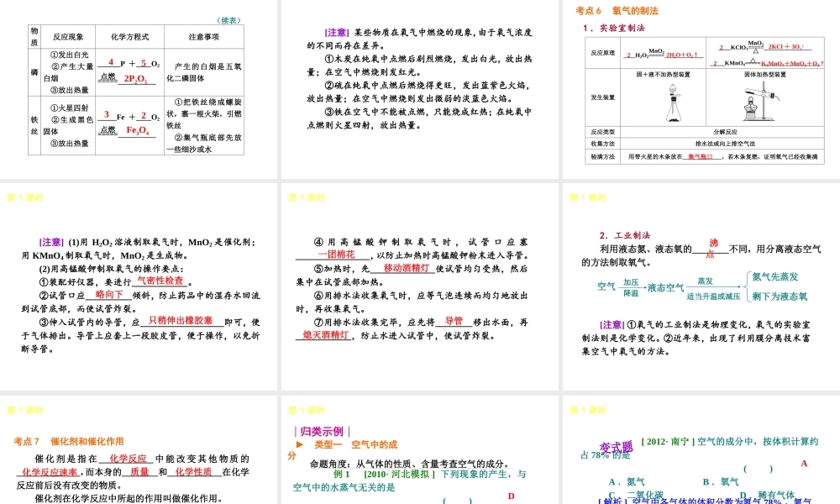Screen dimensions: 840x504
Task: Click the red answer 质量
Action: [x=139, y=472]
